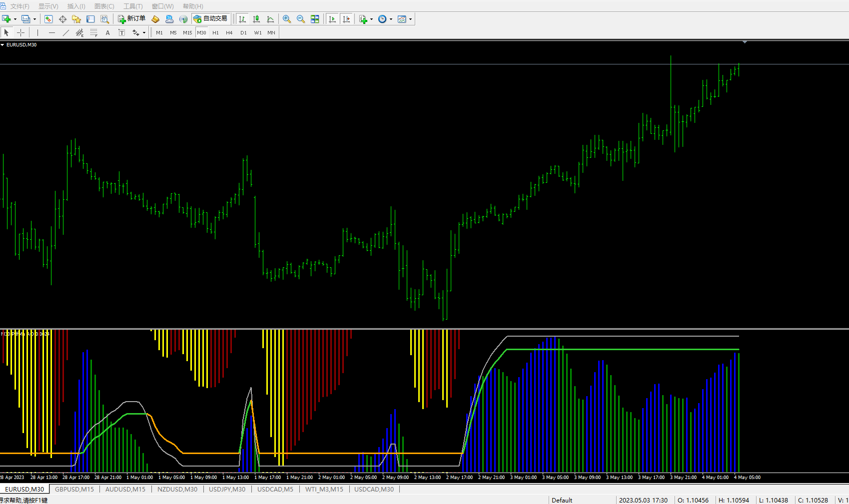Viewport: 849px width, 504px height.
Task: Toggle the 自动交易 auto trading button
Action: point(211,19)
